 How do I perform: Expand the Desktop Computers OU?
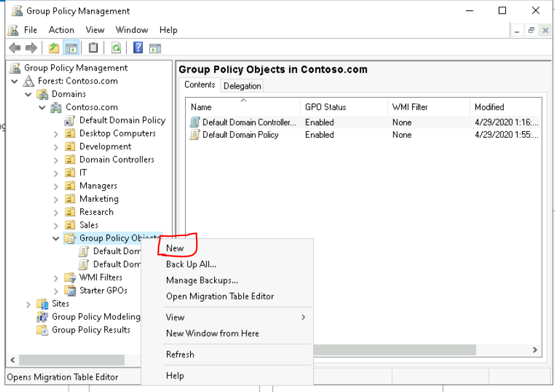click(x=56, y=134)
